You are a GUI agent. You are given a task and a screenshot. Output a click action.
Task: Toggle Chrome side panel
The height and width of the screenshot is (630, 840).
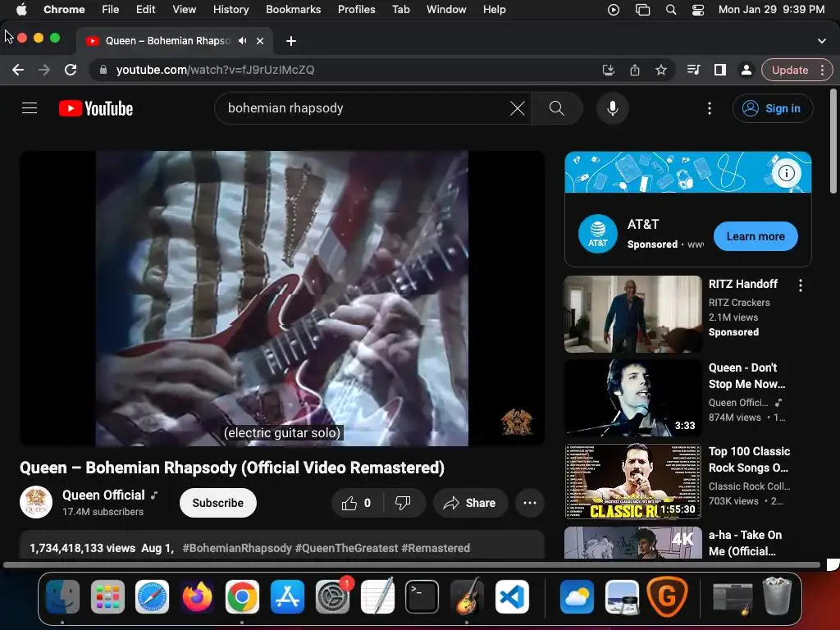720,70
